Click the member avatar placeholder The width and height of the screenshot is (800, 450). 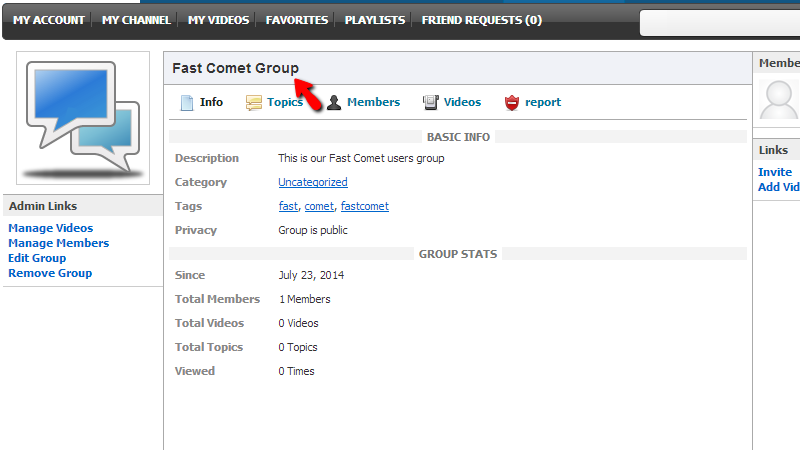779,99
